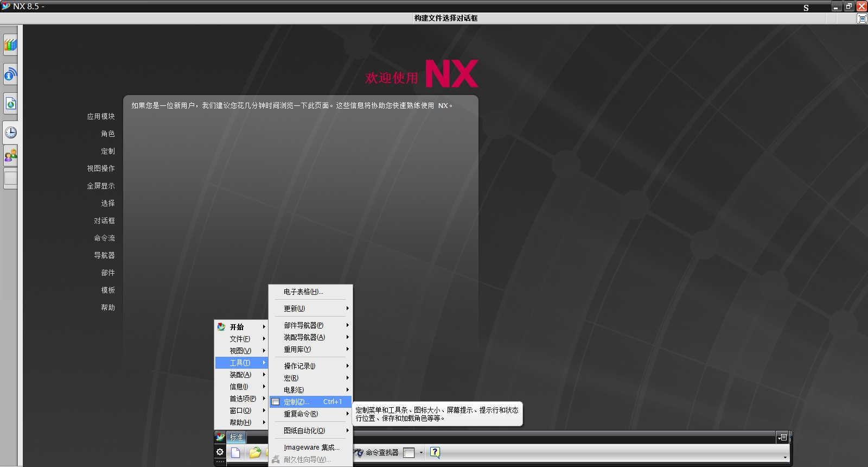
Task: Open the HD3D info tools tab
Action: 10,74
